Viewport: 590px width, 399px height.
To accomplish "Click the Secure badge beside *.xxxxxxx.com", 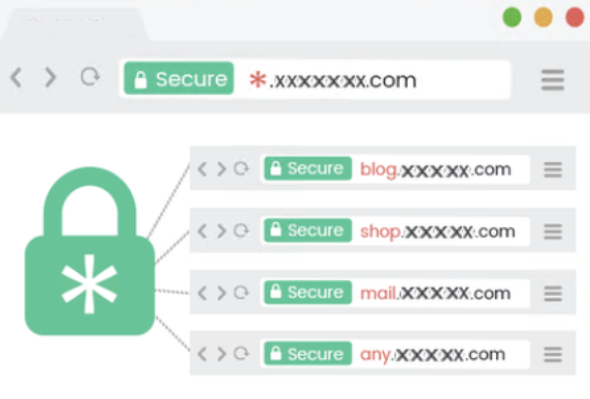I will click(179, 78).
